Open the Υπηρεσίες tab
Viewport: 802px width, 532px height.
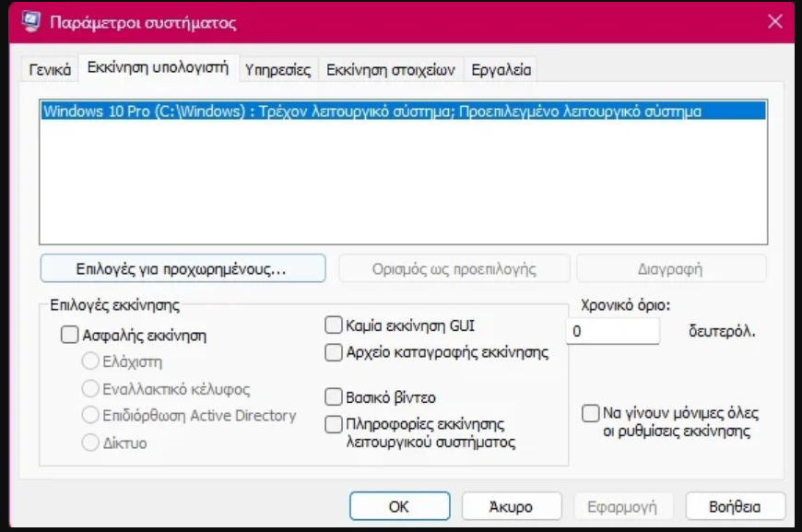tap(279, 70)
